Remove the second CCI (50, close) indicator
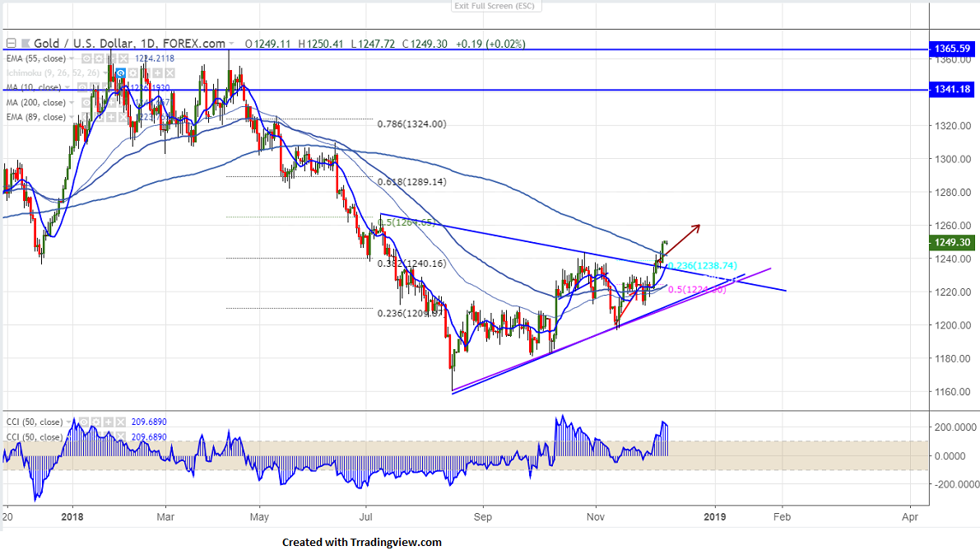Viewport: 980px width, 560px height. coord(121,436)
